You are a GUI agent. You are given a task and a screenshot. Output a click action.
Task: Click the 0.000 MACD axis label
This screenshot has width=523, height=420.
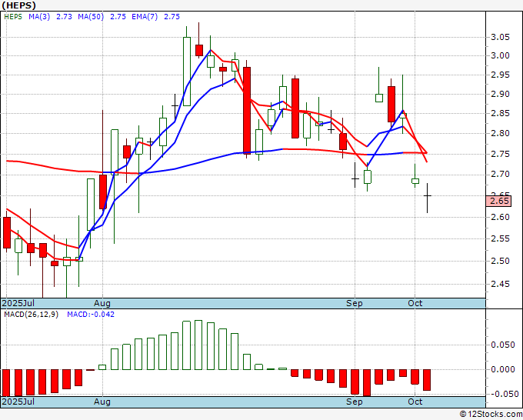(x=503, y=369)
